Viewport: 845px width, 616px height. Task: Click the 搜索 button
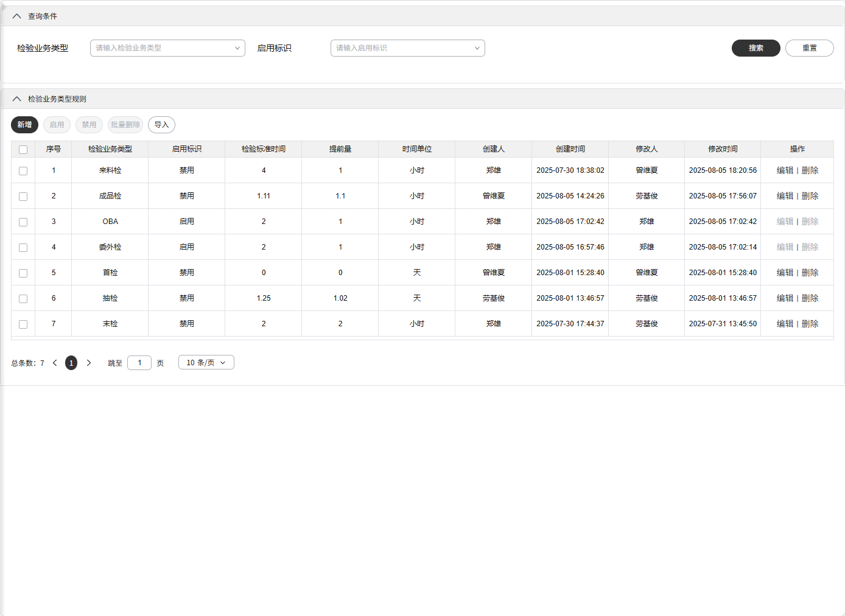click(756, 48)
